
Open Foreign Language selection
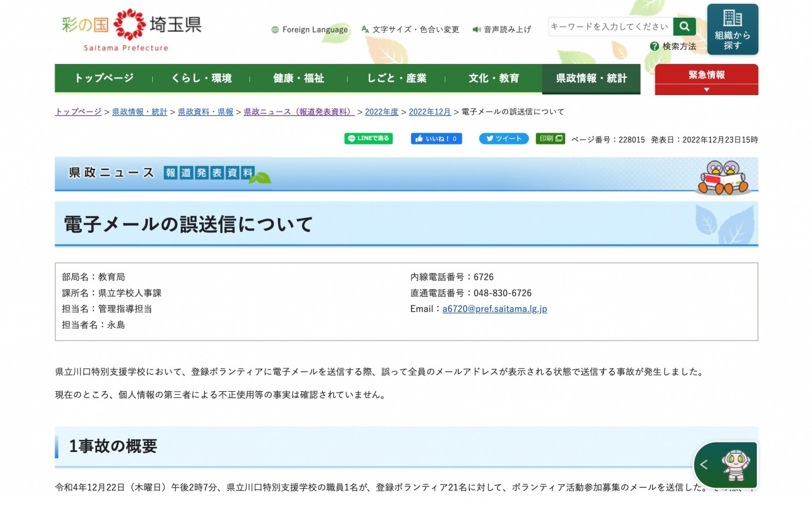pyautogui.click(x=310, y=29)
